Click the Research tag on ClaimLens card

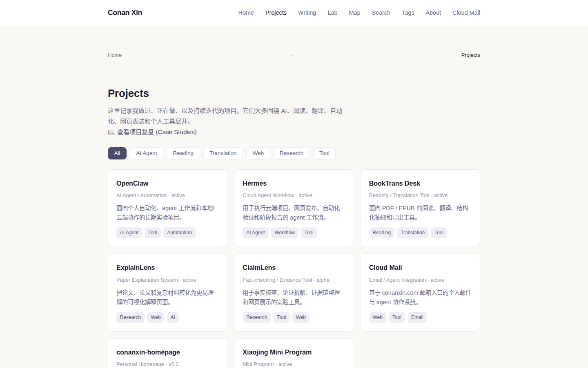click(x=257, y=317)
